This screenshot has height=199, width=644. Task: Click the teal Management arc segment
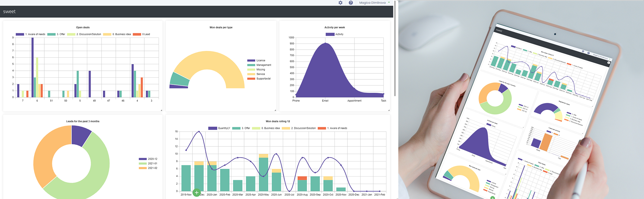[x=180, y=79]
